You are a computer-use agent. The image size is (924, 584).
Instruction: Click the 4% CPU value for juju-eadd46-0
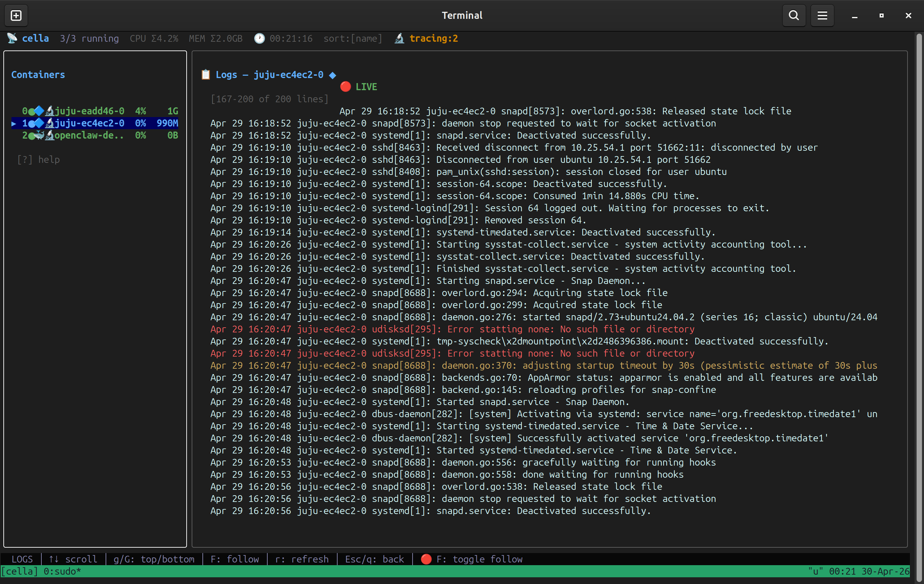coord(141,111)
